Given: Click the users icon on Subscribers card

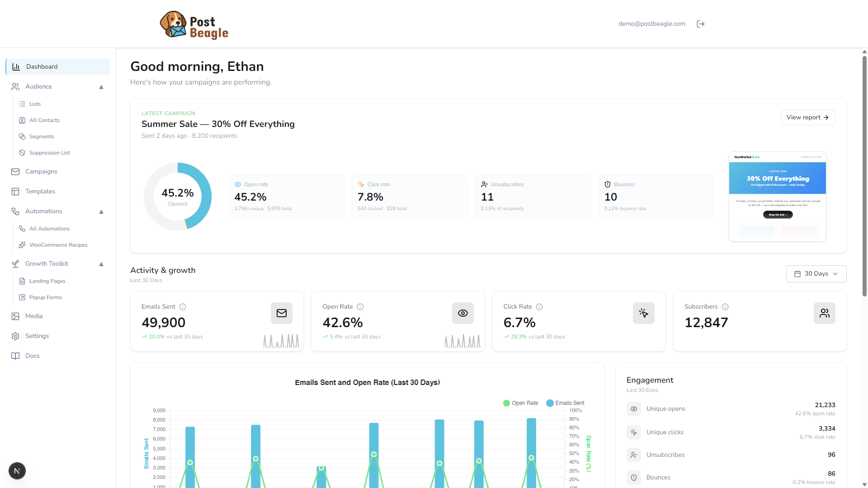Looking at the screenshot, I should (825, 313).
